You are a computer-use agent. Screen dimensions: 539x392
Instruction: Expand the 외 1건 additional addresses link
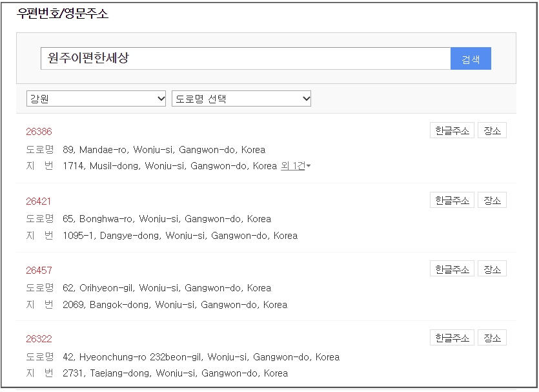pos(296,166)
